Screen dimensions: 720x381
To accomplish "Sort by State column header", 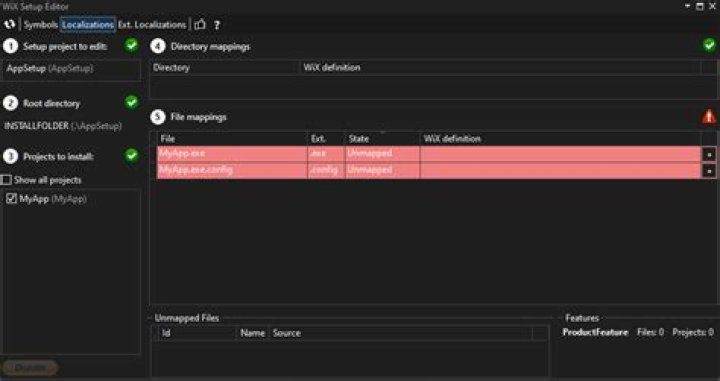I will click(x=382, y=139).
